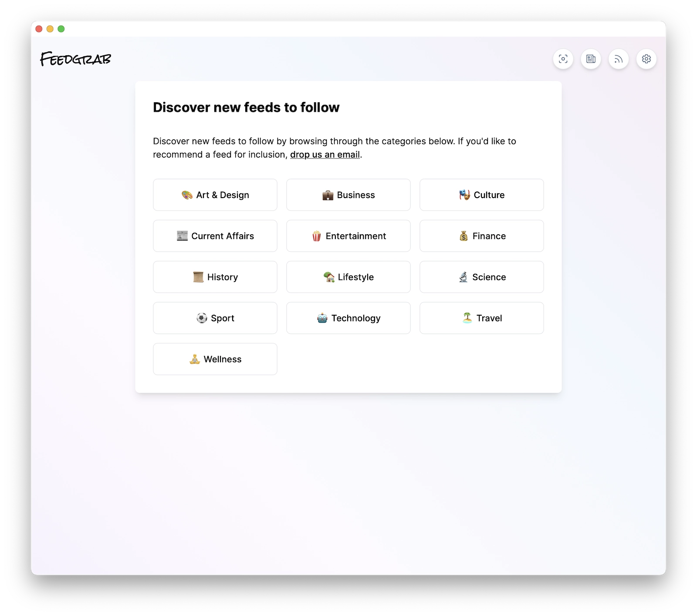Click the scan/discover icon
Image resolution: width=697 pixels, height=616 pixels.
point(563,59)
